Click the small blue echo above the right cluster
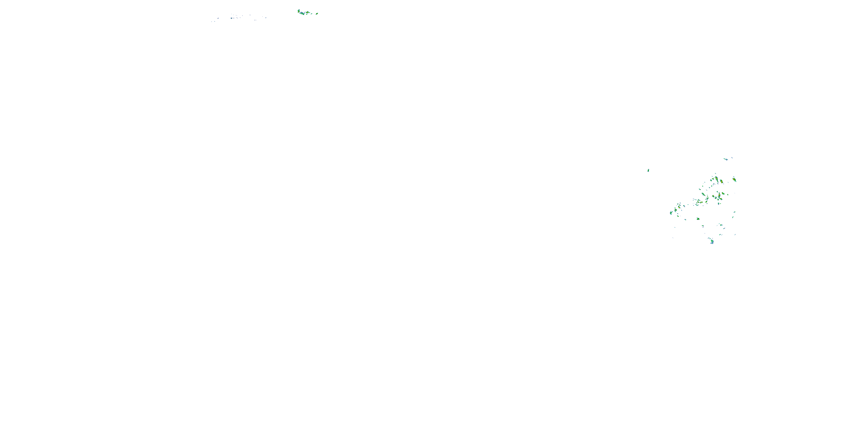The image size is (868, 434). [x=727, y=160]
